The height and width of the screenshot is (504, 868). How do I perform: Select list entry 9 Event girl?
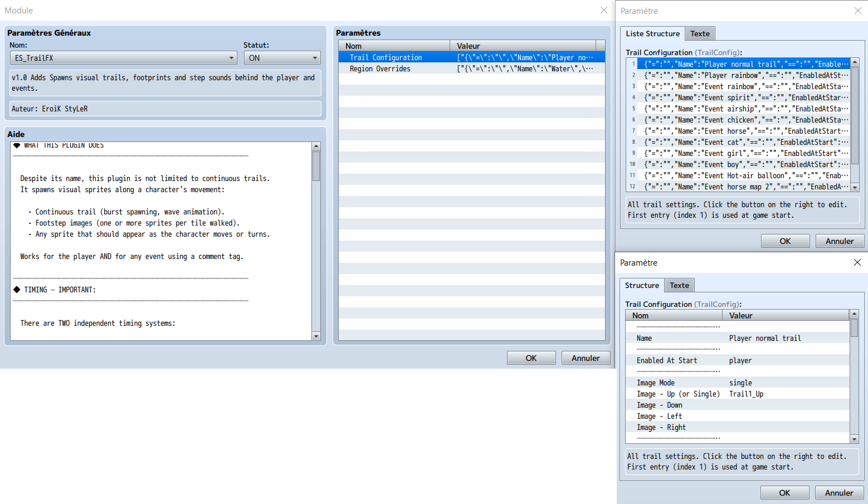coord(738,153)
